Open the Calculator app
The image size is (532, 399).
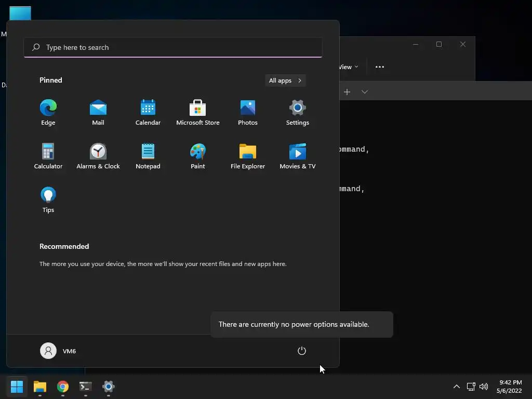(48, 156)
